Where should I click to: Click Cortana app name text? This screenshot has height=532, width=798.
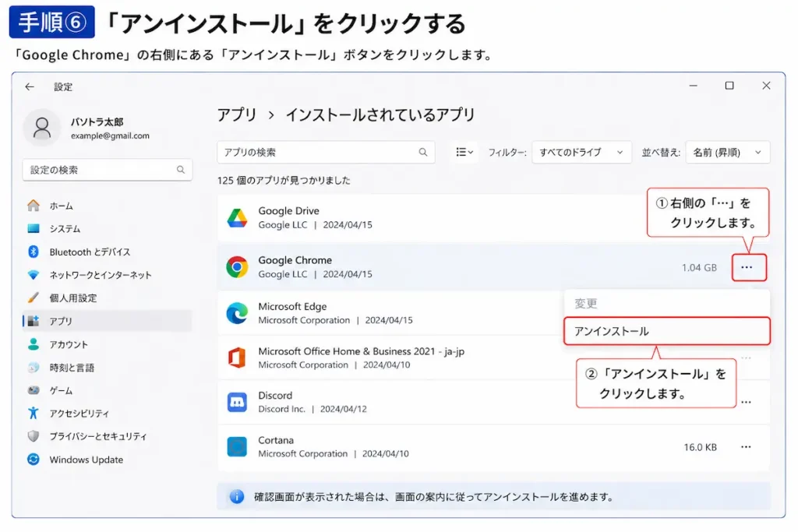(x=275, y=440)
